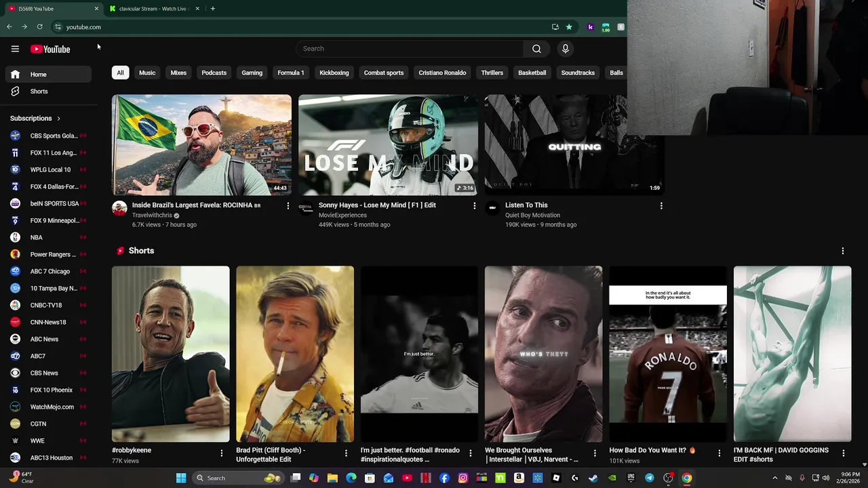Open options for the #robbykeene short
The width and height of the screenshot is (868, 488).
(221, 453)
